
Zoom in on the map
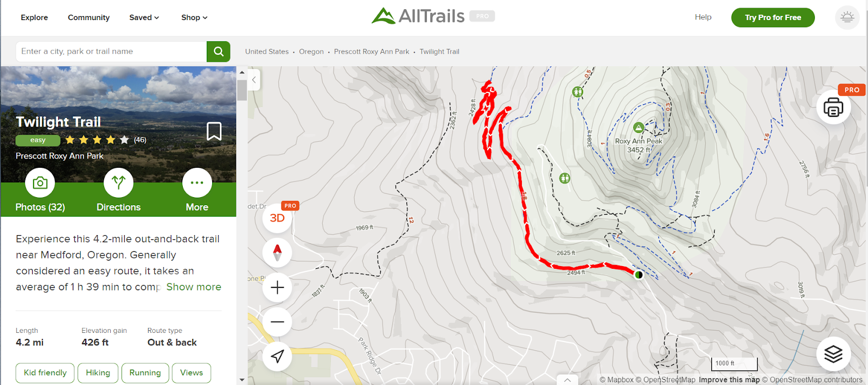pyautogui.click(x=277, y=287)
